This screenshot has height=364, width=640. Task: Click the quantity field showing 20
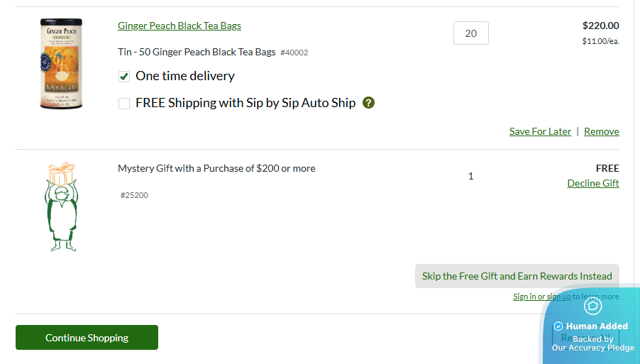tap(470, 33)
